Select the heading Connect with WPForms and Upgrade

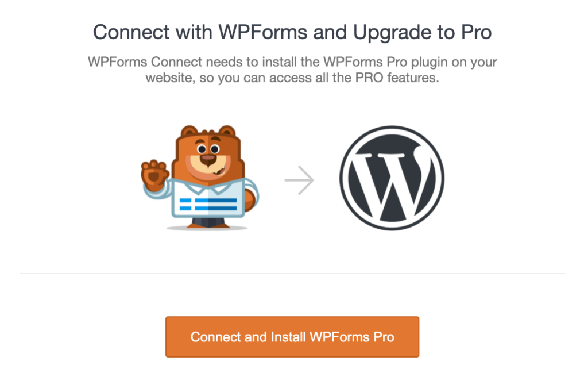click(x=293, y=32)
